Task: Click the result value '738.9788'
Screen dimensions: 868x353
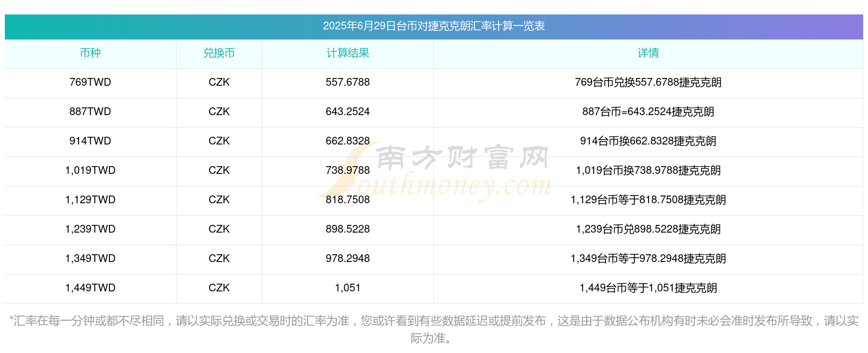Action: coord(348,170)
